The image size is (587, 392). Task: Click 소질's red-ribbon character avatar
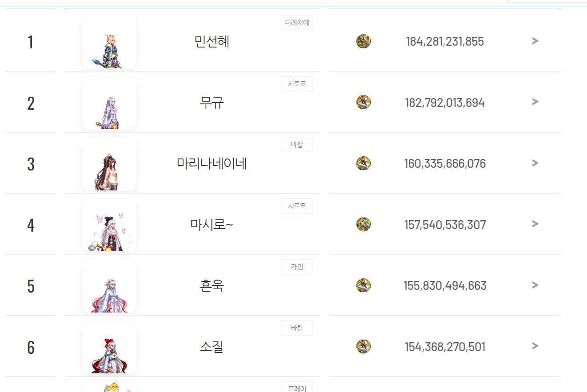tap(109, 347)
